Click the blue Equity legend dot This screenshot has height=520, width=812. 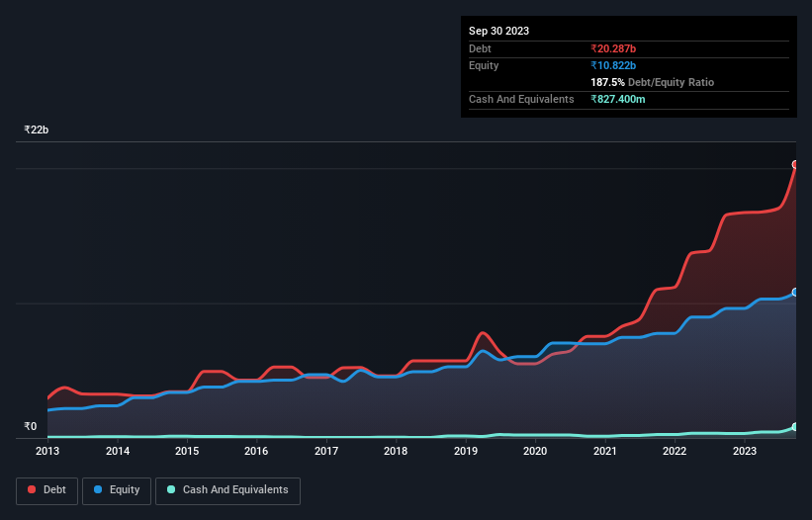98,489
